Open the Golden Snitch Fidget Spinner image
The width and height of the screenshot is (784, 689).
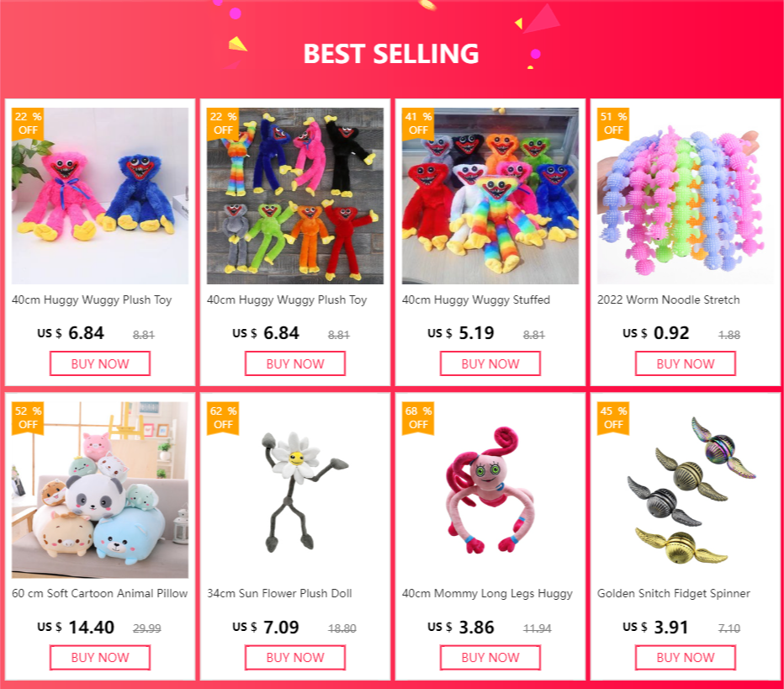pos(685,490)
